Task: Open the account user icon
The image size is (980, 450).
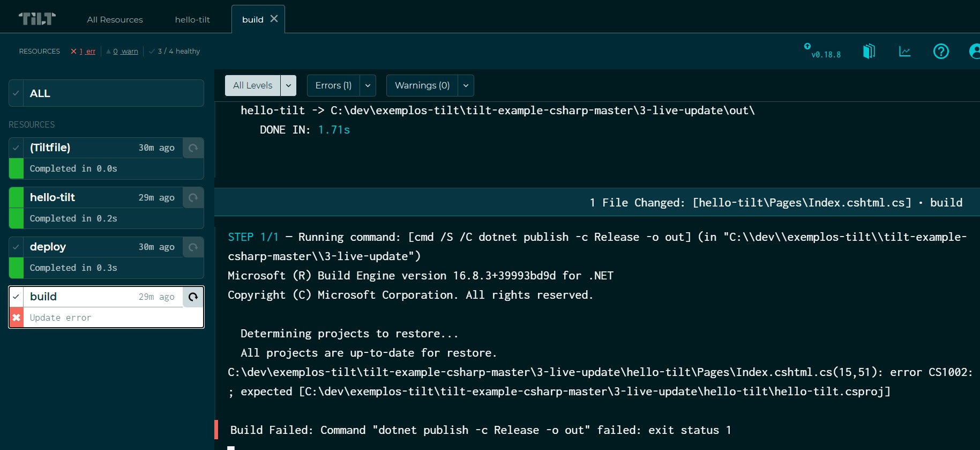Action: [x=975, y=51]
